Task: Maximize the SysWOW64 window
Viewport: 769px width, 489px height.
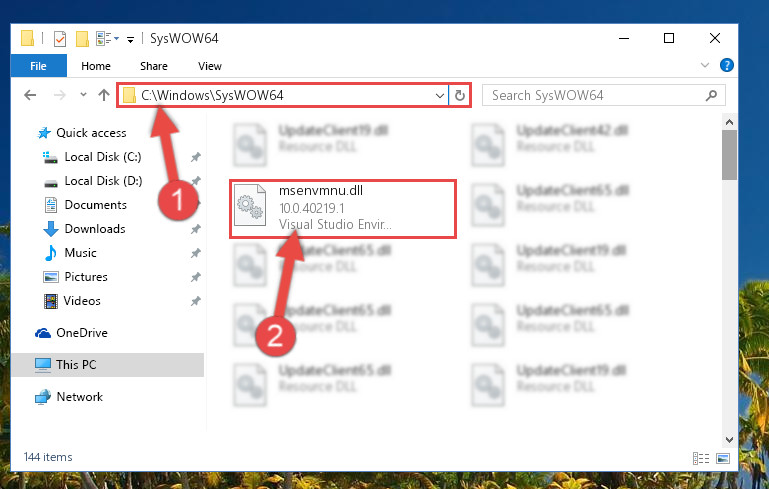Action: 669,38
